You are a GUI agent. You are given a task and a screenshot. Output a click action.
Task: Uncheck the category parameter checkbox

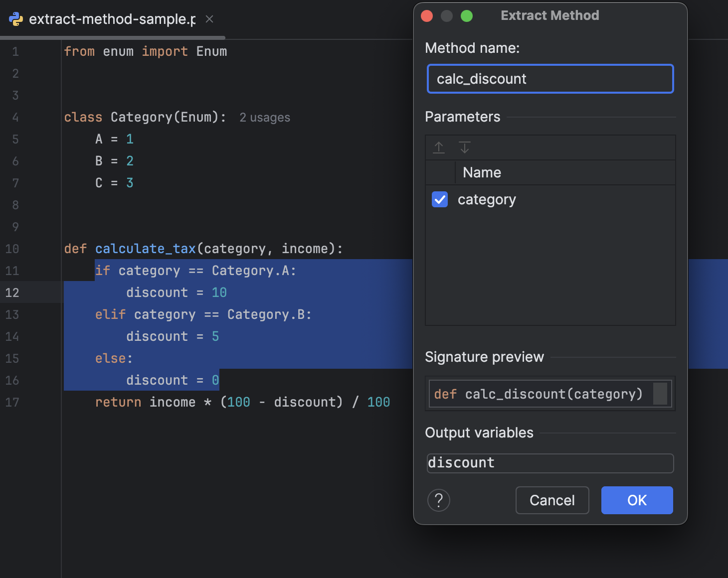439,199
